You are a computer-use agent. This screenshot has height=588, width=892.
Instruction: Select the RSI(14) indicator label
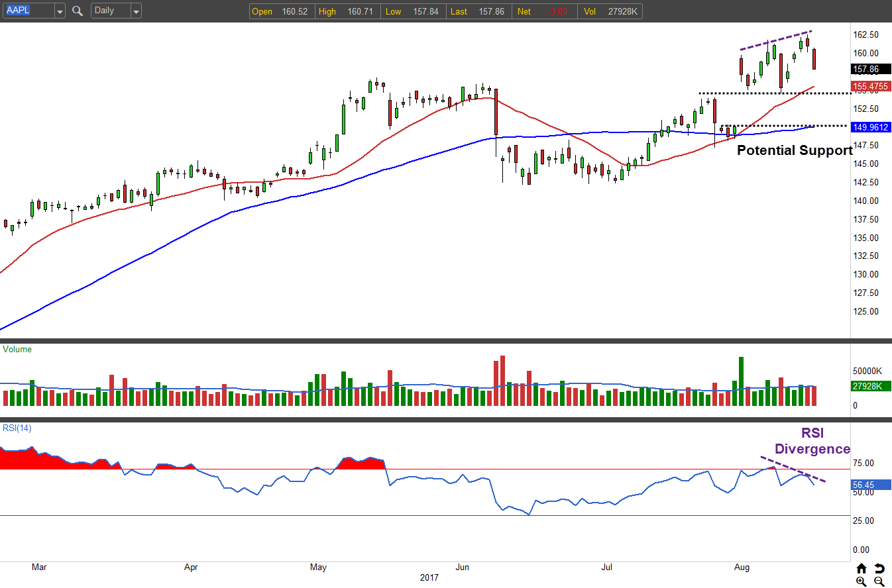click(17, 428)
